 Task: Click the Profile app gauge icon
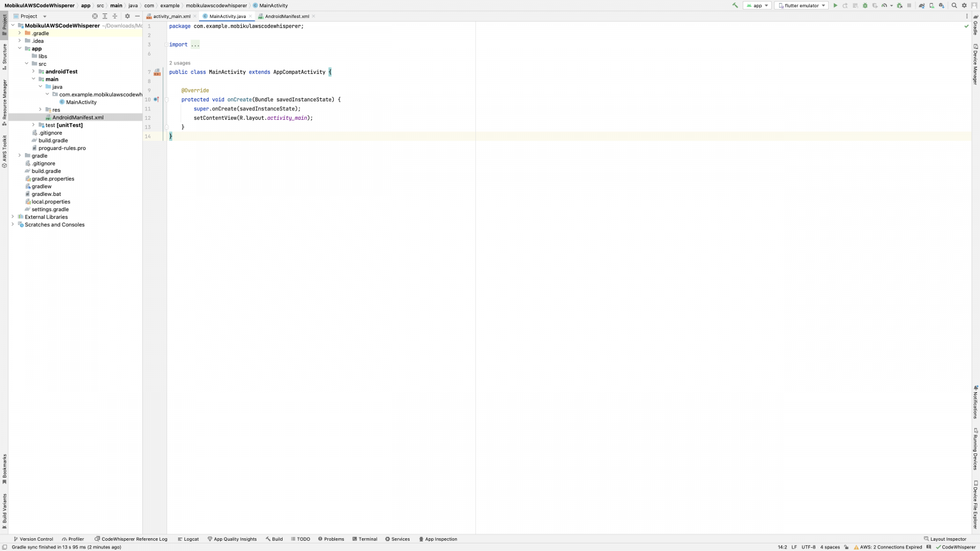pos(884,6)
